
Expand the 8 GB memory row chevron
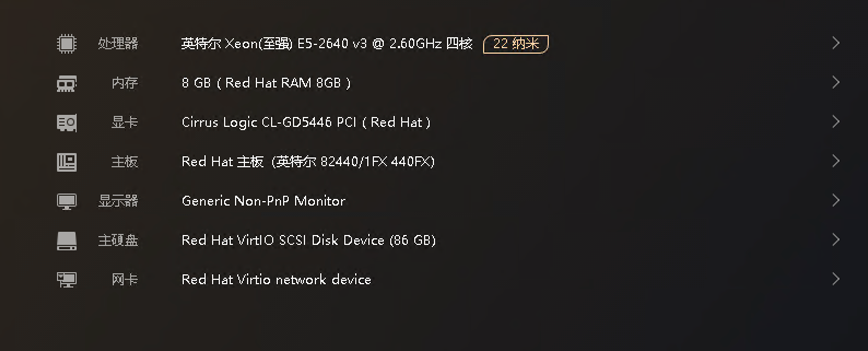pos(835,83)
